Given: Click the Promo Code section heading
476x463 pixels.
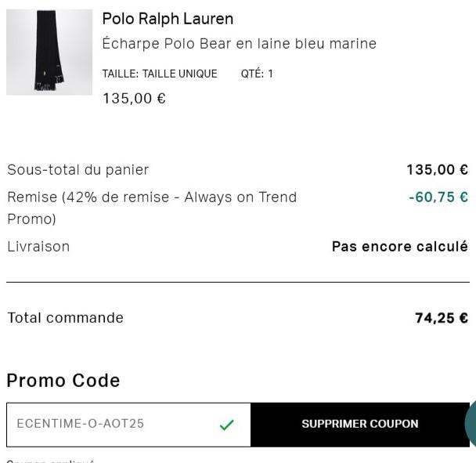Looking at the screenshot, I should (63, 381).
